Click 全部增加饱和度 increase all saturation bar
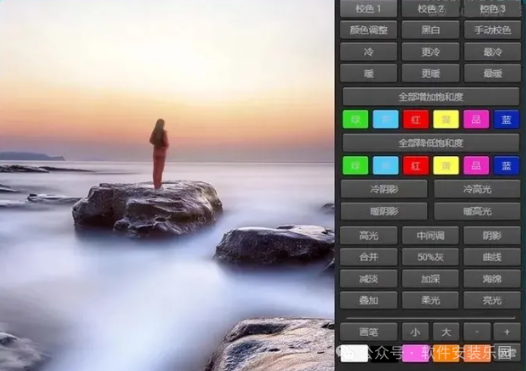The width and height of the screenshot is (526, 371). 431,97
